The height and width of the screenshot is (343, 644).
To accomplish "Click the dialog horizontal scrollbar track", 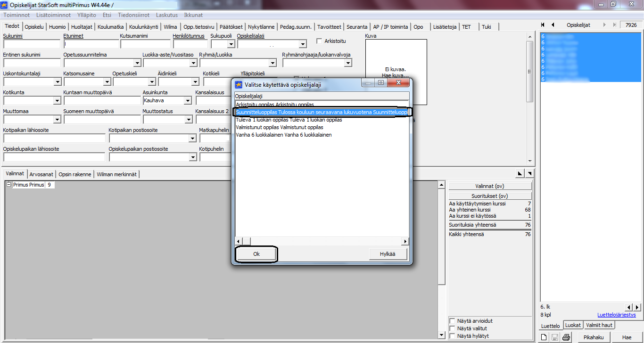I will (x=322, y=241).
